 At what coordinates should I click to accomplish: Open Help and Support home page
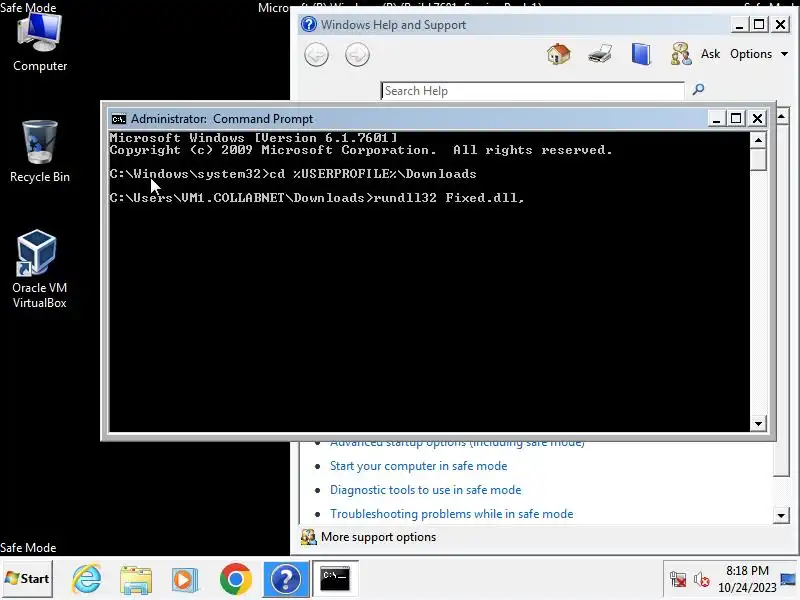559,54
